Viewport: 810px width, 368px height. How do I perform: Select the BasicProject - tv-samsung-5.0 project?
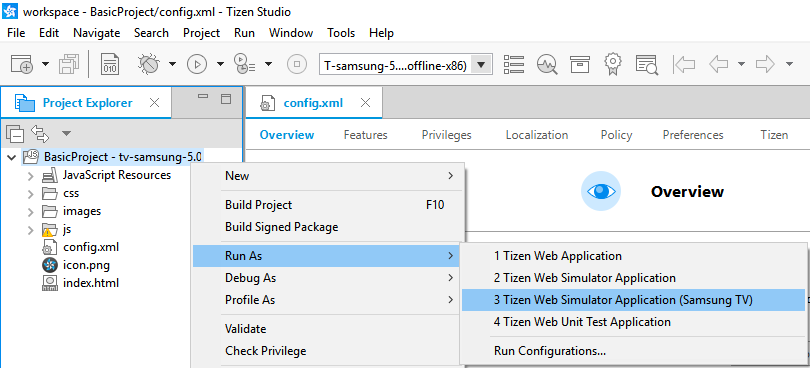click(123, 157)
